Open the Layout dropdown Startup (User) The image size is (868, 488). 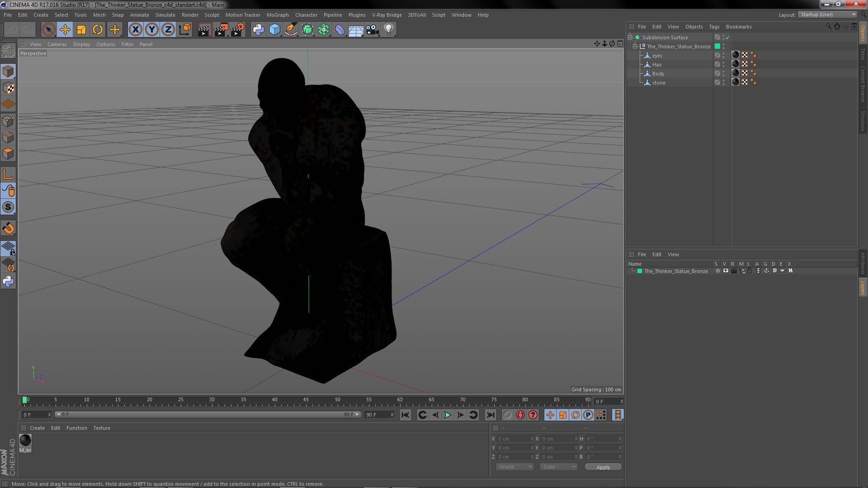pos(827,14)
